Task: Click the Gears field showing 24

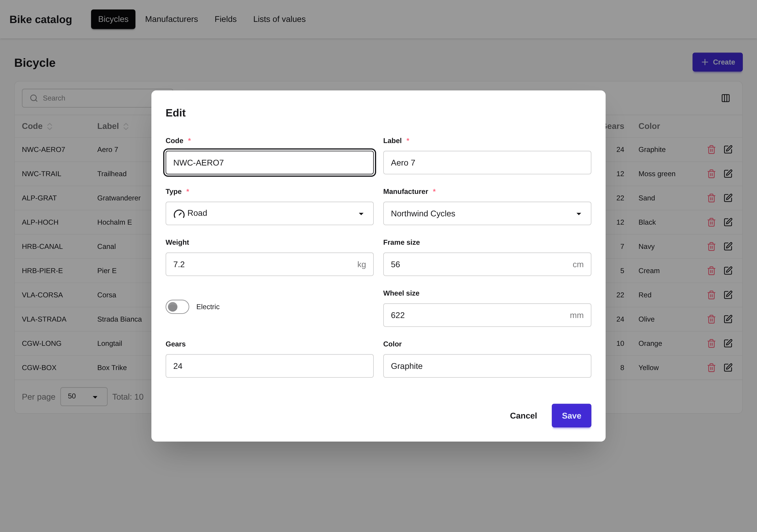Action: coord(269,366)
